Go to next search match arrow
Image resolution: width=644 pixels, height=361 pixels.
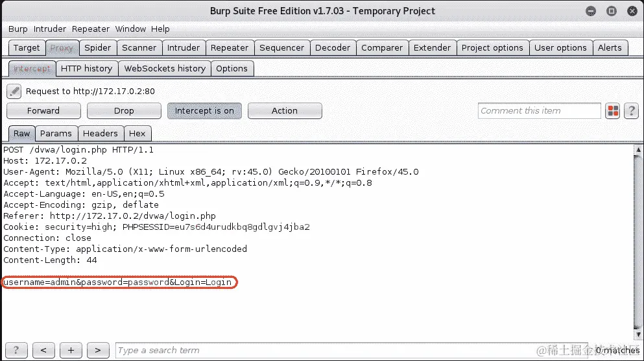click(x=98, y=351)
